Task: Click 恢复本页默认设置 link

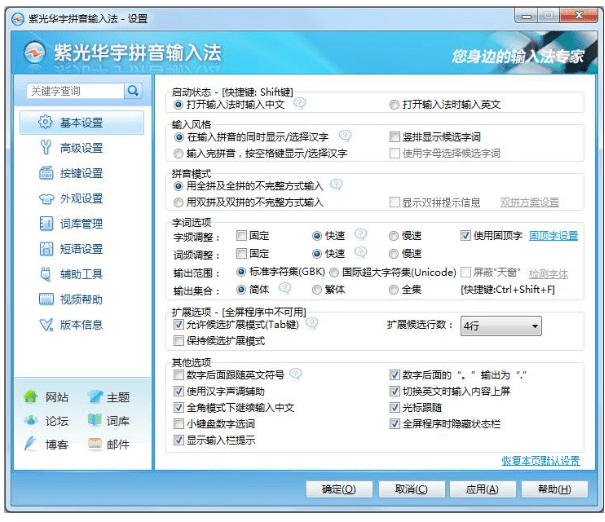Action: coord(541,461)
